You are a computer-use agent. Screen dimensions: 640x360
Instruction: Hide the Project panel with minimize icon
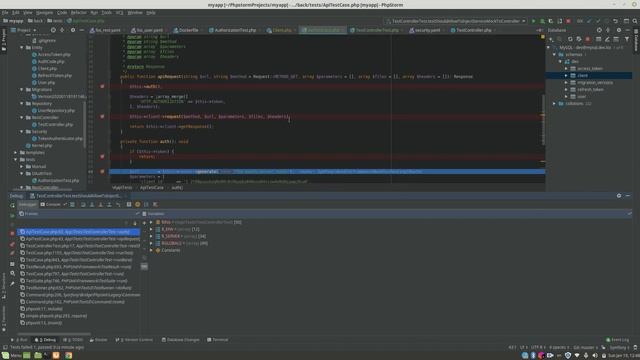82,30
